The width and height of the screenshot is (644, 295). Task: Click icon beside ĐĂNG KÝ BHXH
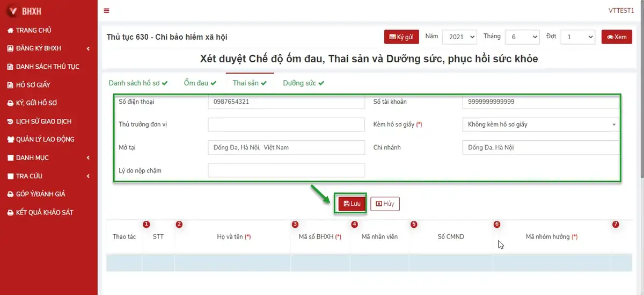10,48
